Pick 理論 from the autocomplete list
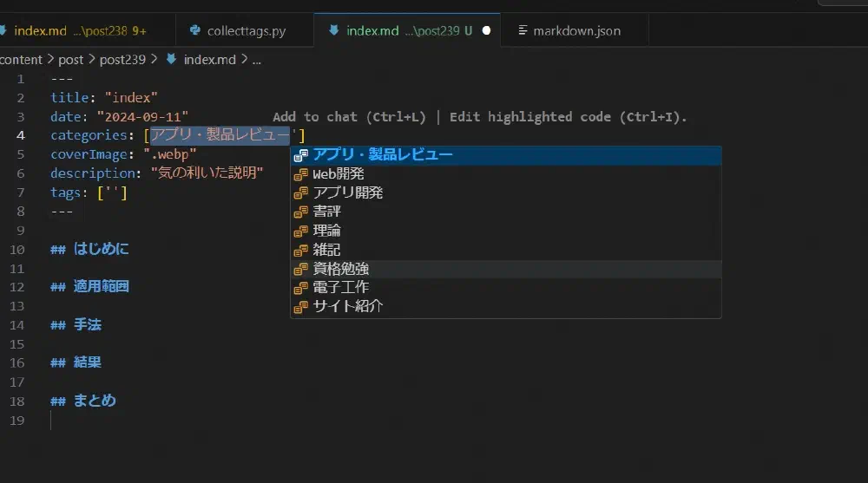 pyautogui.click(x=506, y=231)
